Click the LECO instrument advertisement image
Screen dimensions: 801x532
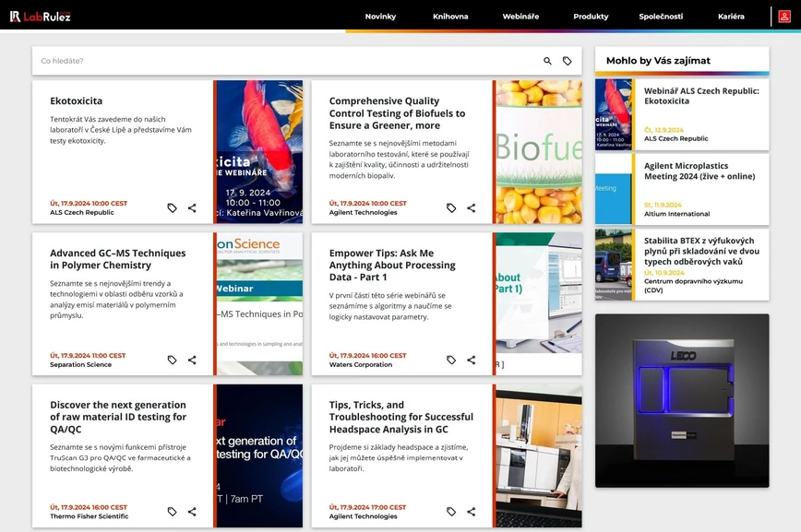tap(682, 400)
